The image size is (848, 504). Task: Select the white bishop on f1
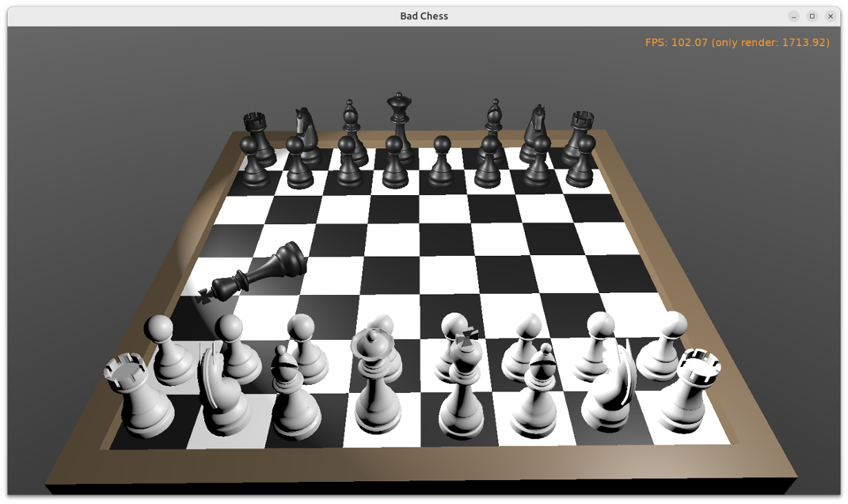535,390
